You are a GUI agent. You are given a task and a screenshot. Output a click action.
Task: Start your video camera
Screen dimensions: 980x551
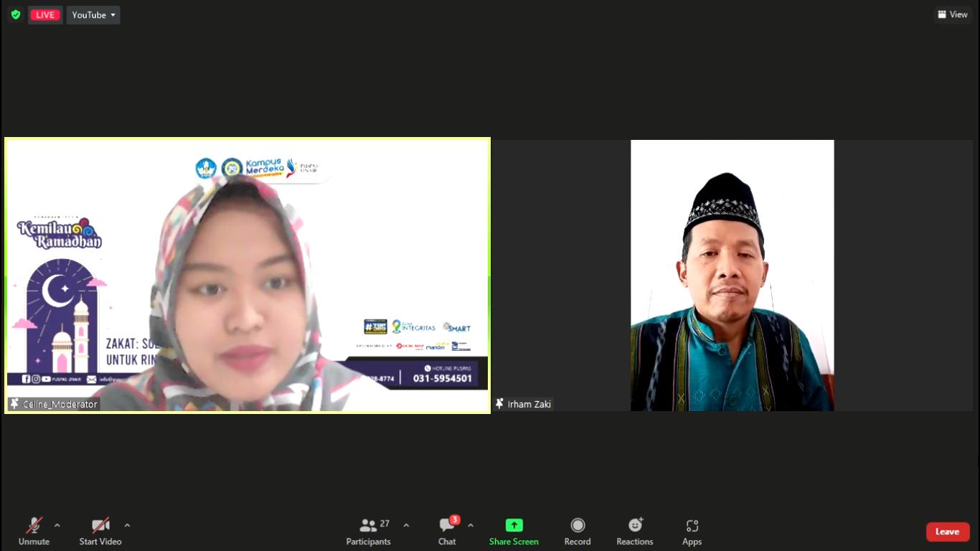tap(100, 531)
